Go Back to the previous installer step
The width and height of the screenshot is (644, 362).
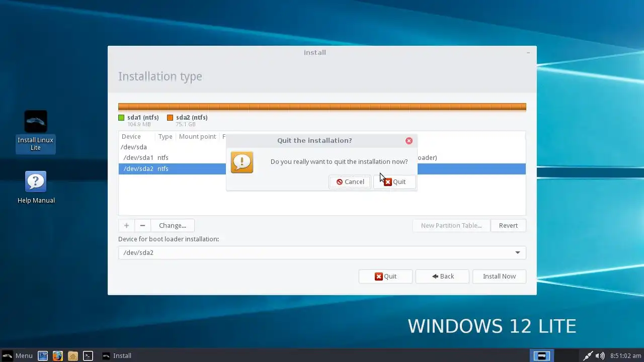click(x=442, y=276)
